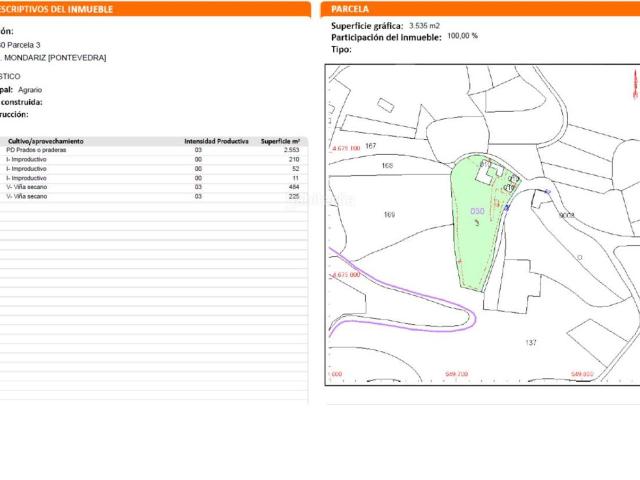The image size is (640, 480).
Task: Sort by Superficie m² column header
Action: click(x=280, y=142)
